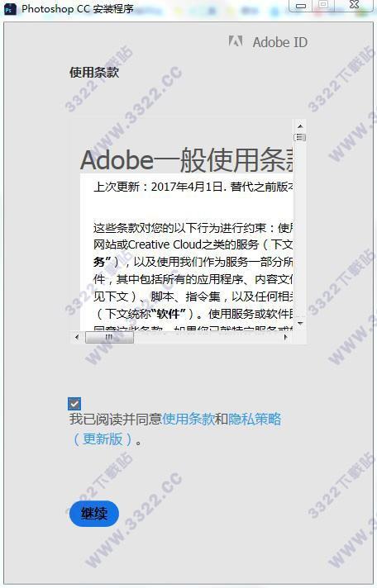This screenshot has width=377, height=588.
Task: Maximize the Photoshop CC installer window
Action: 324,5
